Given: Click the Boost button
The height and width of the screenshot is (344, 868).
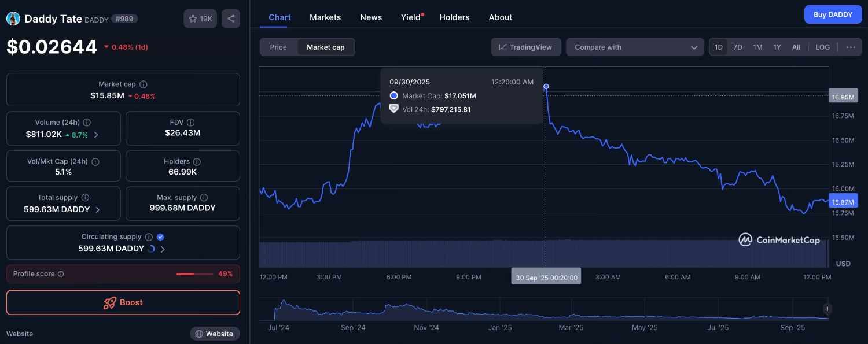Looking at the screenshot, I should coord(123,302).
